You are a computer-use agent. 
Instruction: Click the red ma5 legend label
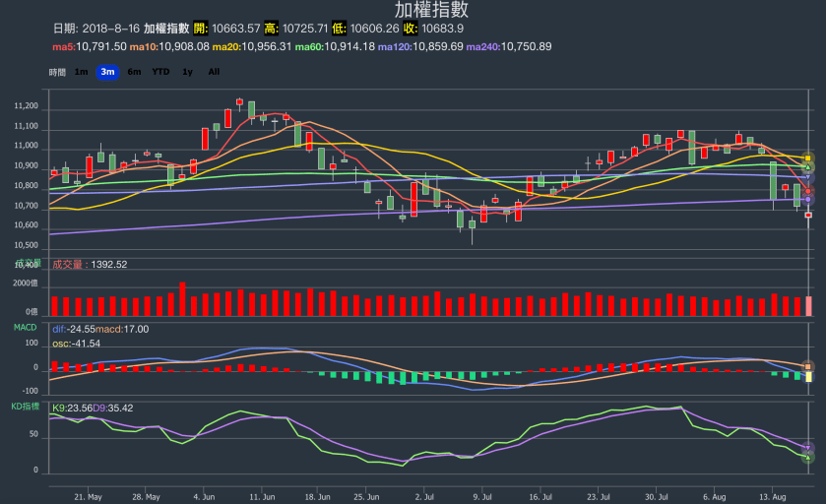(64, 46)
